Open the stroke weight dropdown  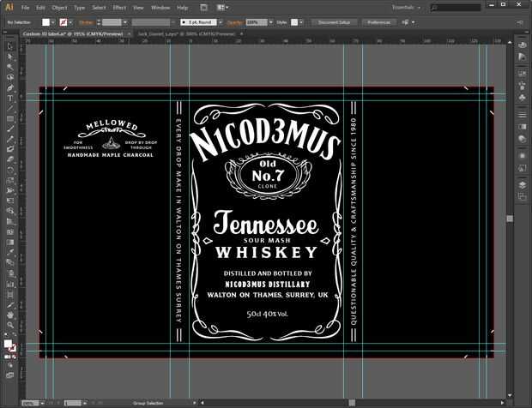pyautogui.click(x=125, y=22)
